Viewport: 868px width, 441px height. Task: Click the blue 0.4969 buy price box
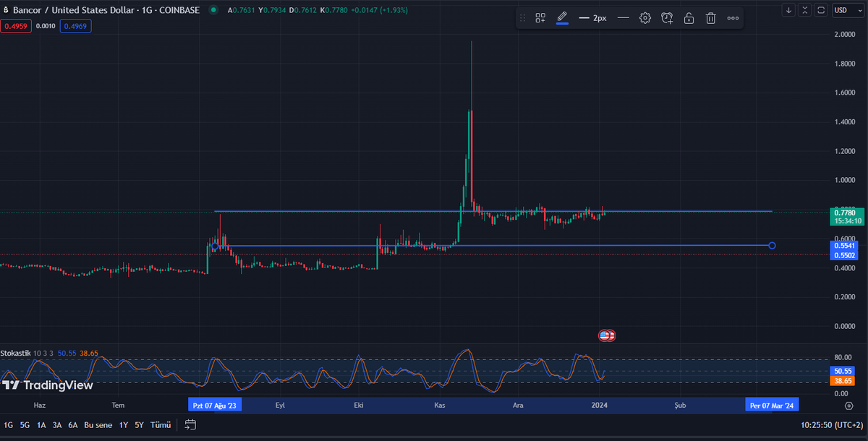click(75, 26)
